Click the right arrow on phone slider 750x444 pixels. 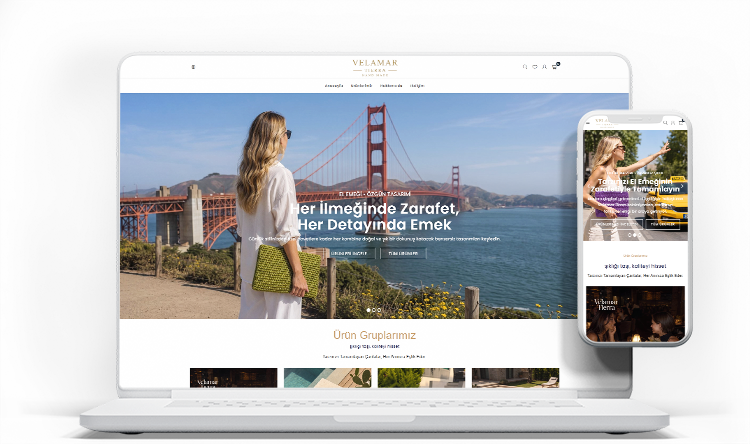pyautogui.click(x=682, y=186)
